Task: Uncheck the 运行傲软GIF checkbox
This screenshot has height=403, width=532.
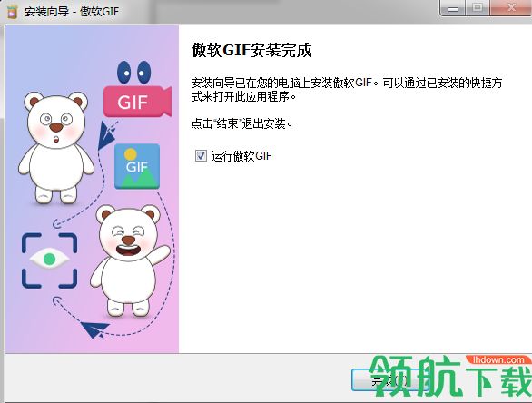Action: click(201, 156)
